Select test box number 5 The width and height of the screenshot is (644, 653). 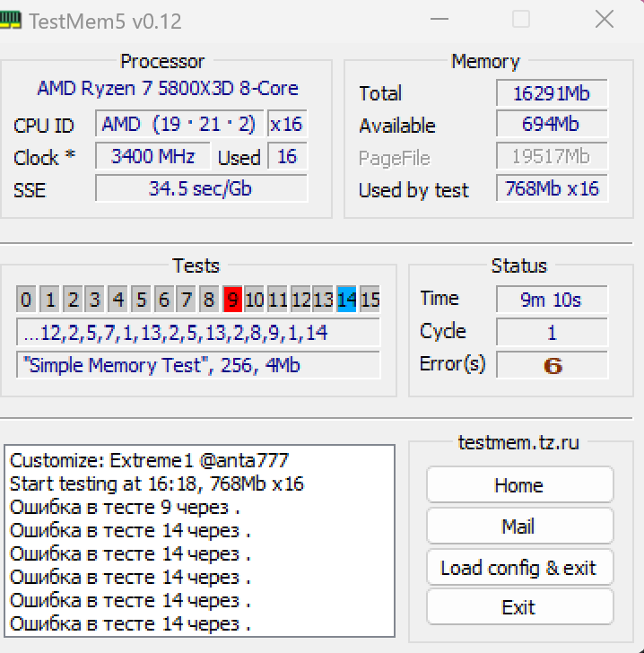[141, 299]
